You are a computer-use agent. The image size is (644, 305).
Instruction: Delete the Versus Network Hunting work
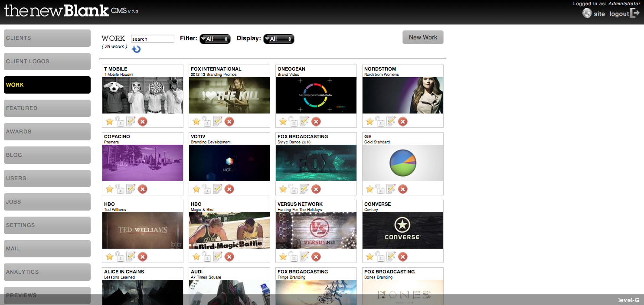(x=316, y=256)
